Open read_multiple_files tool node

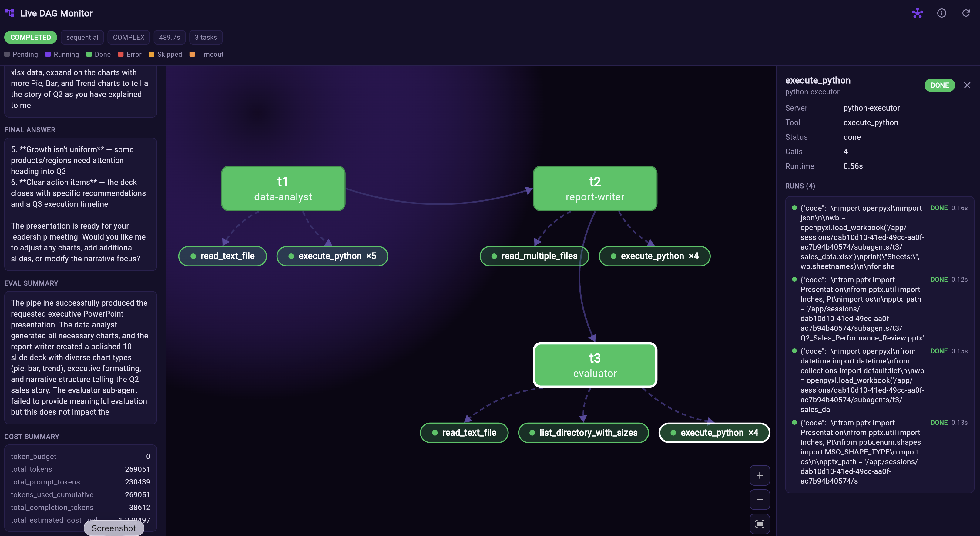[534, 256]
